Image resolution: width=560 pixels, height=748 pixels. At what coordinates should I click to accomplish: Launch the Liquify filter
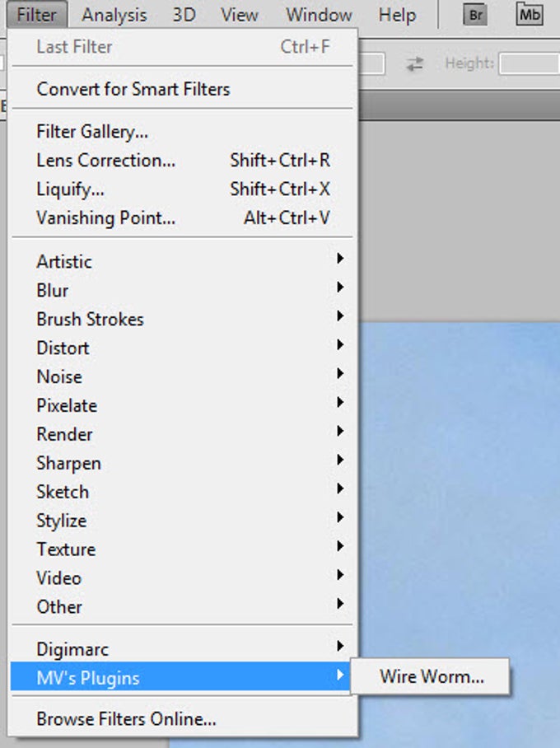tap(70, 189)
